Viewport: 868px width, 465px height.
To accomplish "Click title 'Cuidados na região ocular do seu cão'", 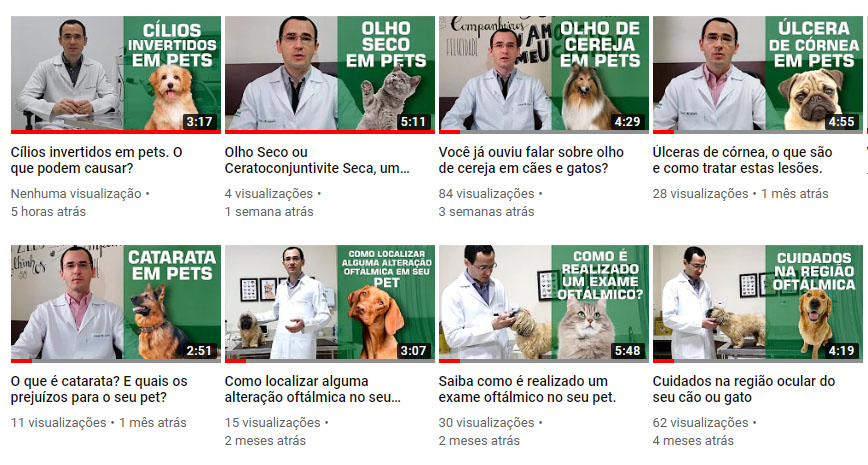I will tap(743, 389).
